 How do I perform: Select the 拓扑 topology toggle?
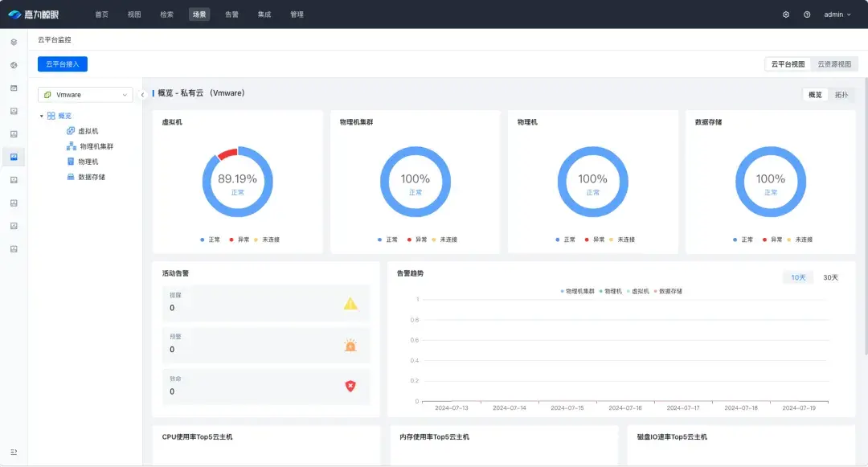point(841,95)
